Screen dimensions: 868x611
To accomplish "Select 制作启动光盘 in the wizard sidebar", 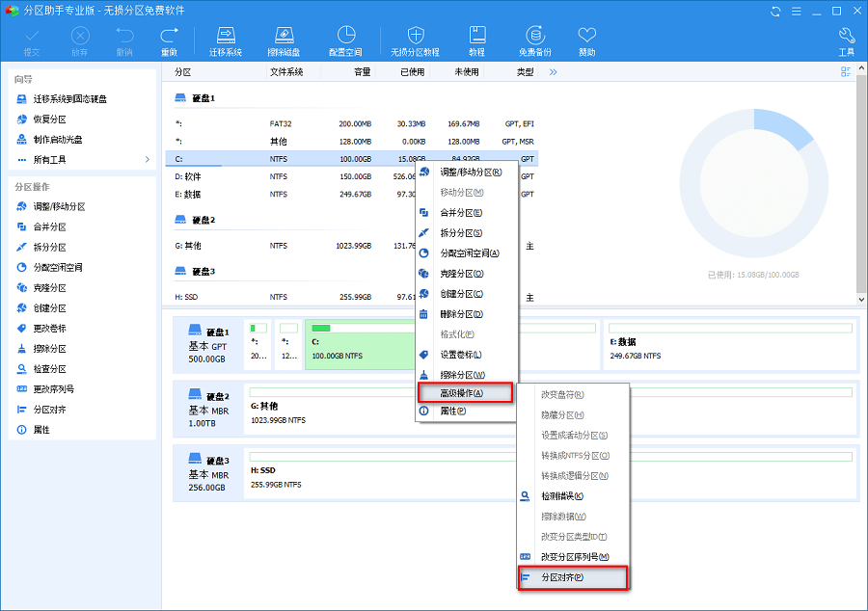I will pyautogui.click(x=58, y=140).
